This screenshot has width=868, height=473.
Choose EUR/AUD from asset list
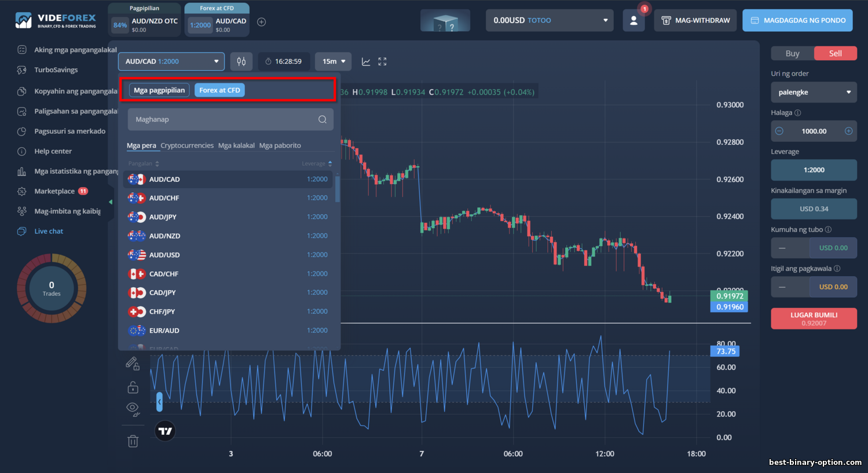coord(228,331)
